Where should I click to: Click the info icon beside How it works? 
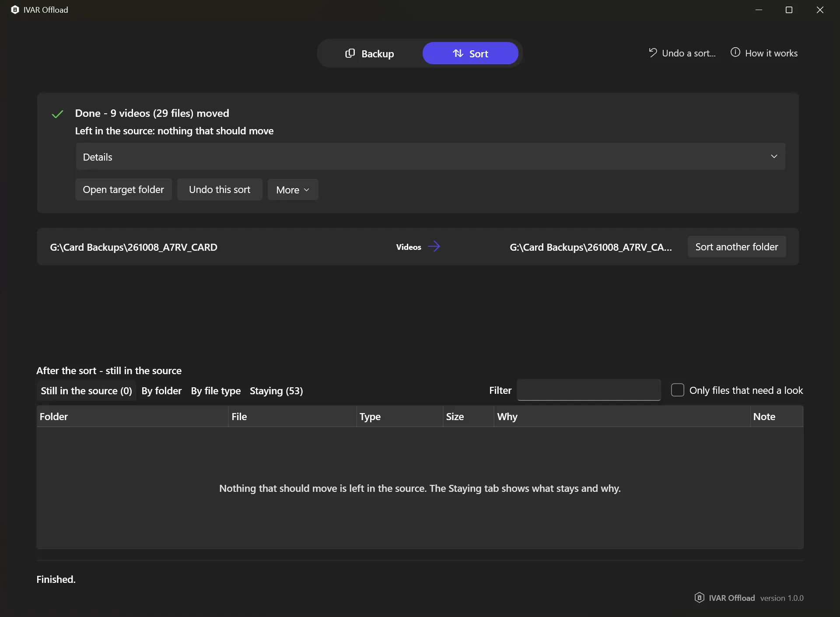735,53
